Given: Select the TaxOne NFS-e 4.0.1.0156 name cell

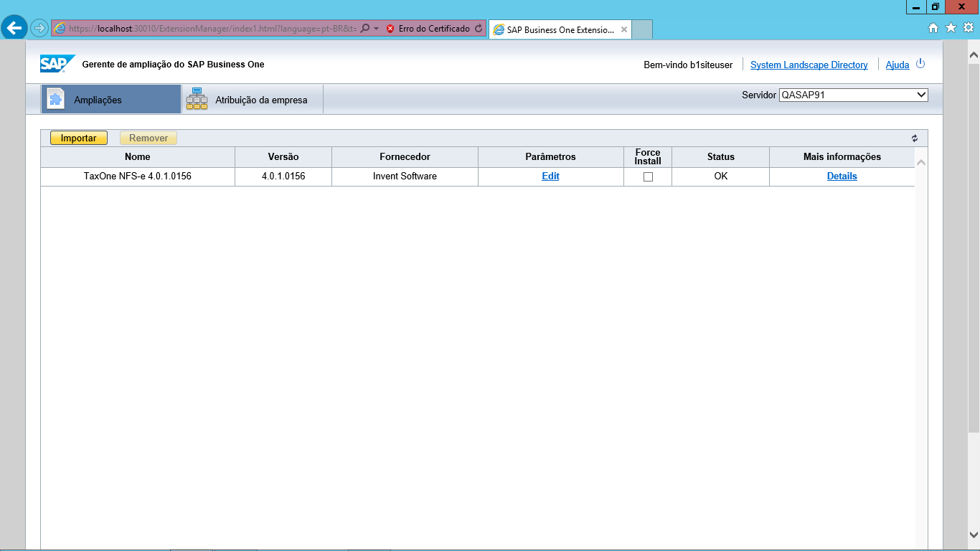Looking at the screenshot, I should click(138, 176).
